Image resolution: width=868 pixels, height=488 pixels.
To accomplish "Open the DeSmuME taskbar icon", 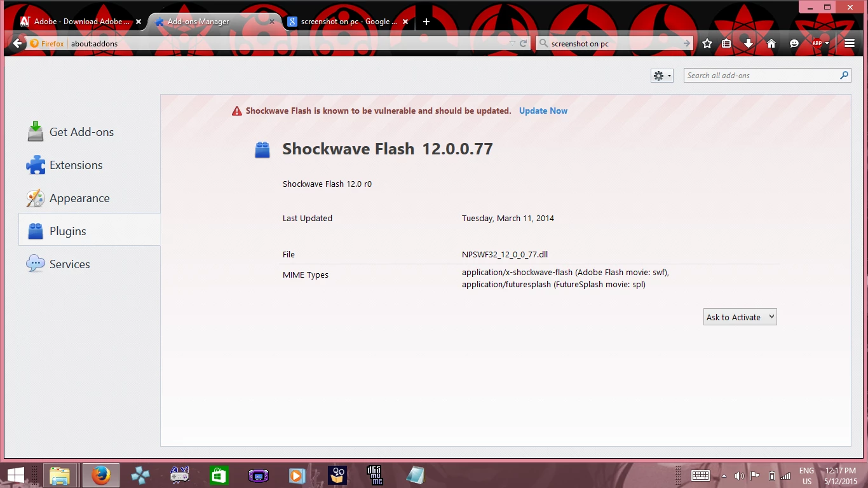I will click(376, 475).
